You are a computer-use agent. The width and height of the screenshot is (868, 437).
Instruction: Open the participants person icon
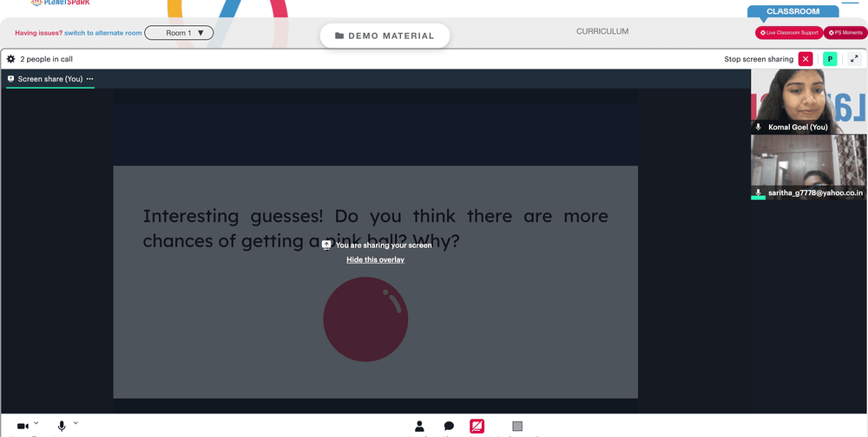click(x=419, y=426)
